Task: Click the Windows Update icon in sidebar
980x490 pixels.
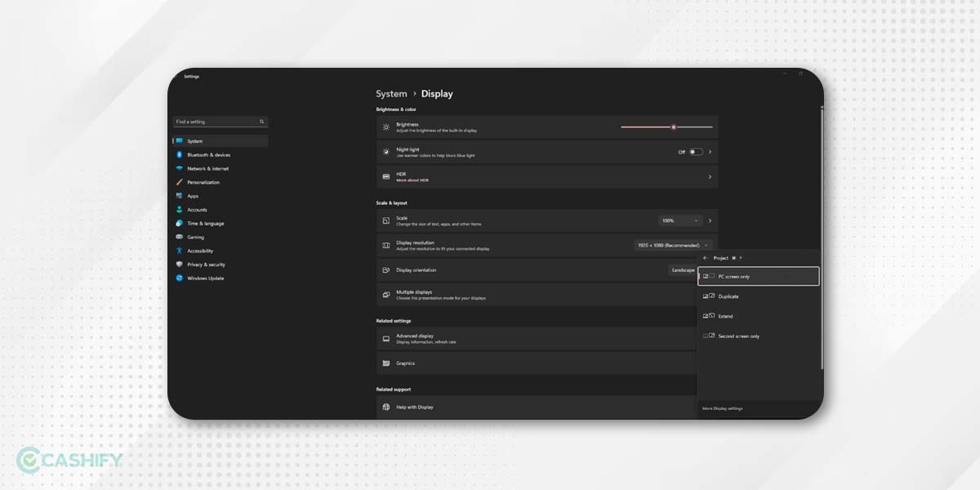Action: (x=179, y=278)
